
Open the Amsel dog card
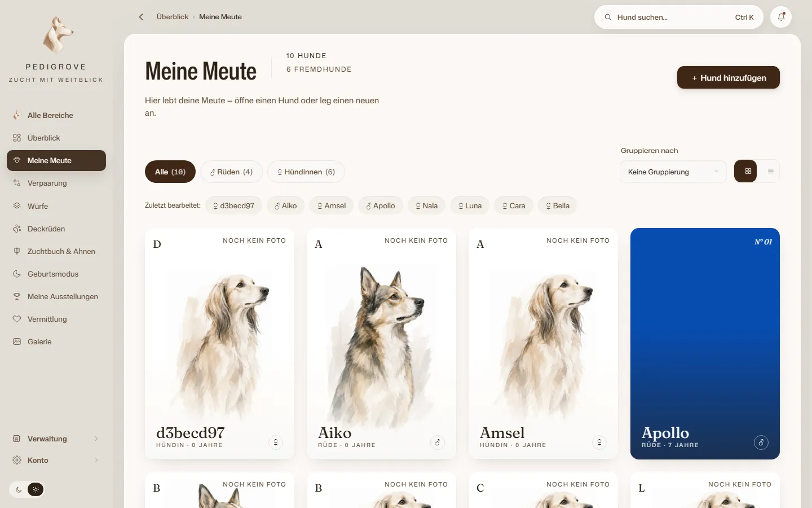(x=543, y=344)
